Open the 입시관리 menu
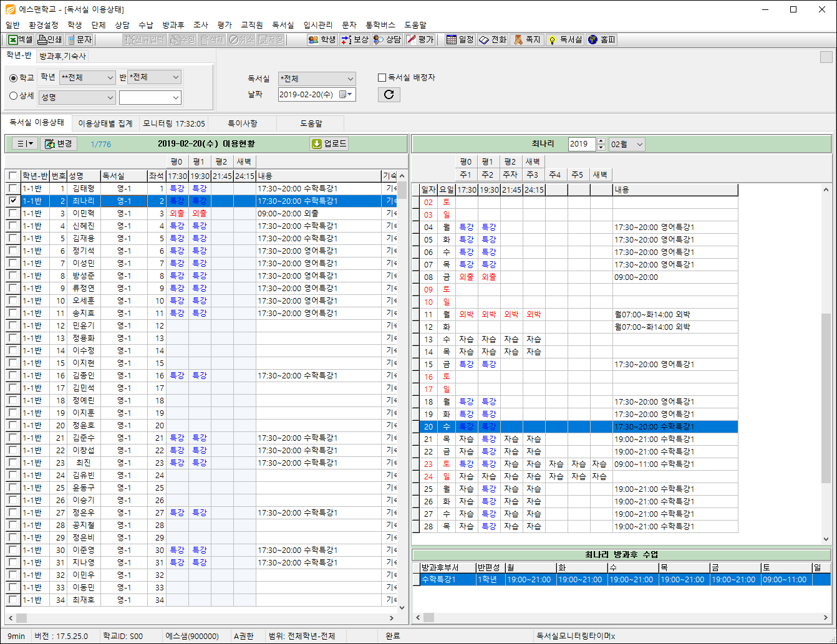 (318, 25)
